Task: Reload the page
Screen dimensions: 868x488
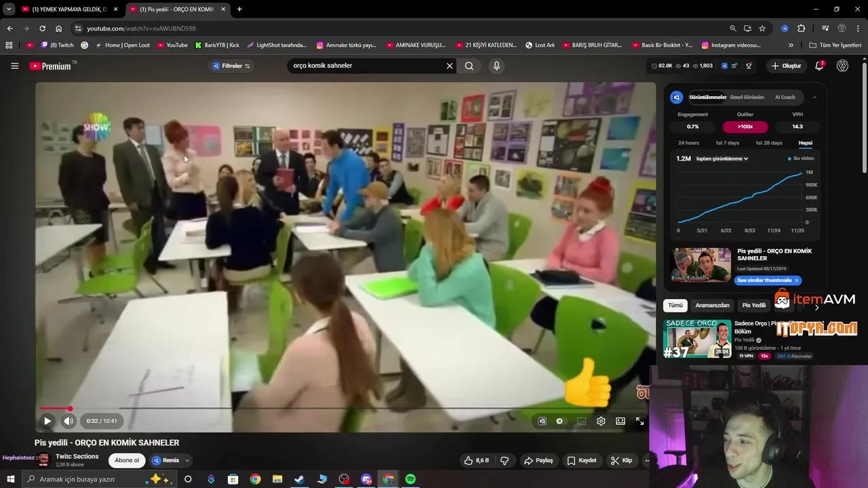Action: [42, 28]
